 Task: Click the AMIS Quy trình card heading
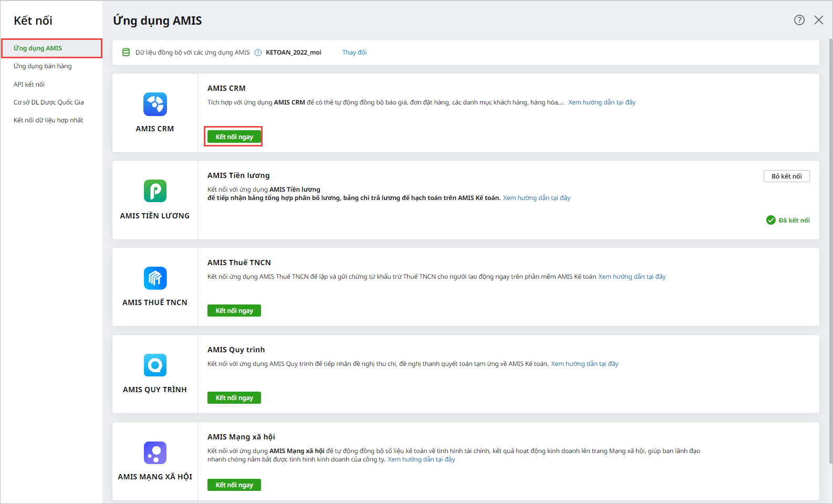[x=236, y=350]
